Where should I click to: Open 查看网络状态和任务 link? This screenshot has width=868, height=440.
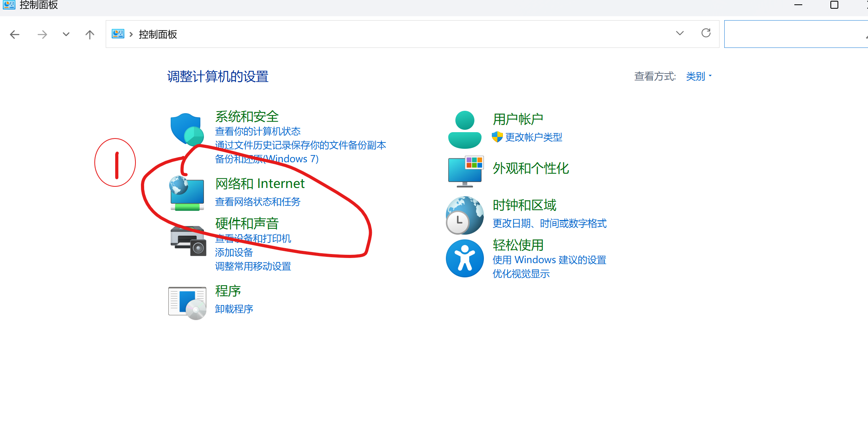tap(257, 202)
